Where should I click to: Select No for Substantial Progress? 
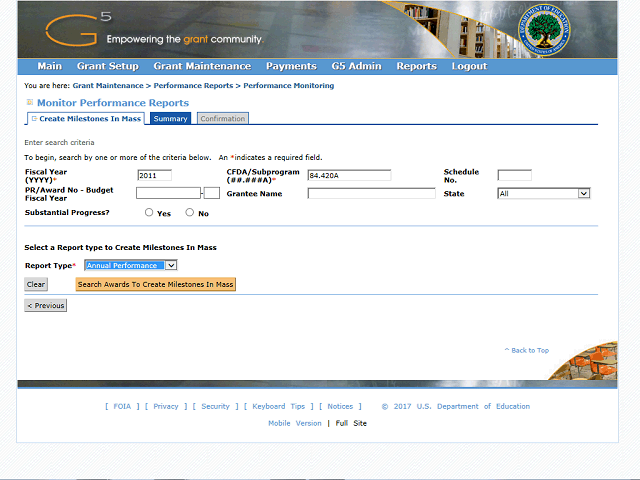click(x=189, y=212)
